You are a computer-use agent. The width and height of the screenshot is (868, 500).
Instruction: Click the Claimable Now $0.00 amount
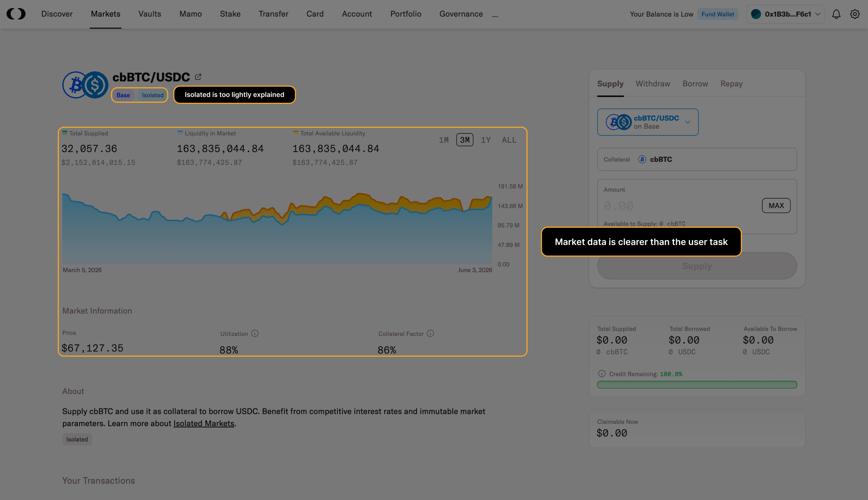point(612,433)
